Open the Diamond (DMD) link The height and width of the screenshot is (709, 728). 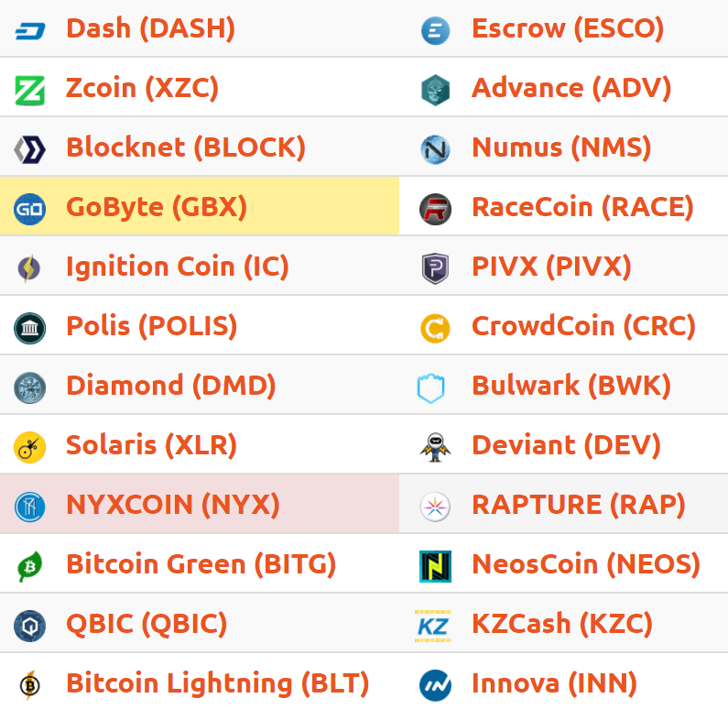(x=171, y=386)
